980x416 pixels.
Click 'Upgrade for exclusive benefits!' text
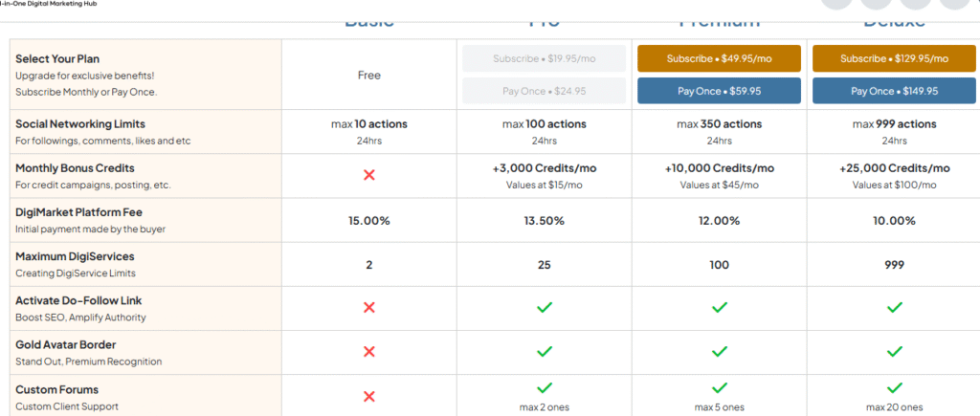(x=84, y=76)
